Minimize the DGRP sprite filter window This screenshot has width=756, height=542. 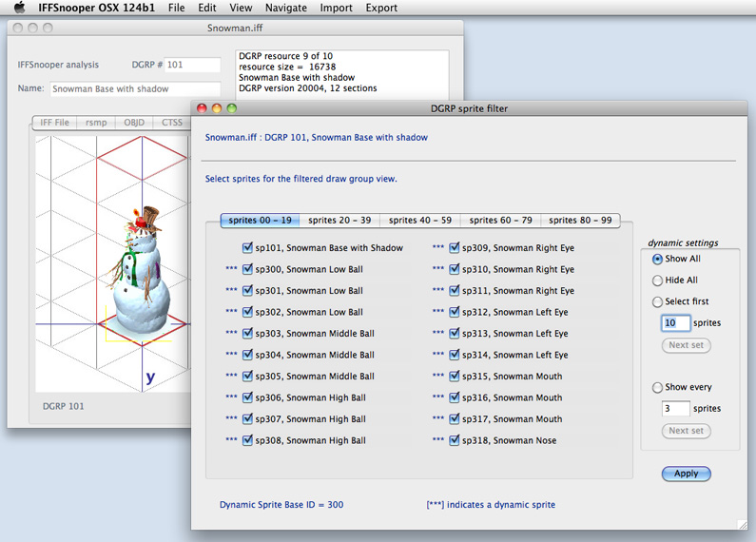pyautogui.click(x=217, y=108)
